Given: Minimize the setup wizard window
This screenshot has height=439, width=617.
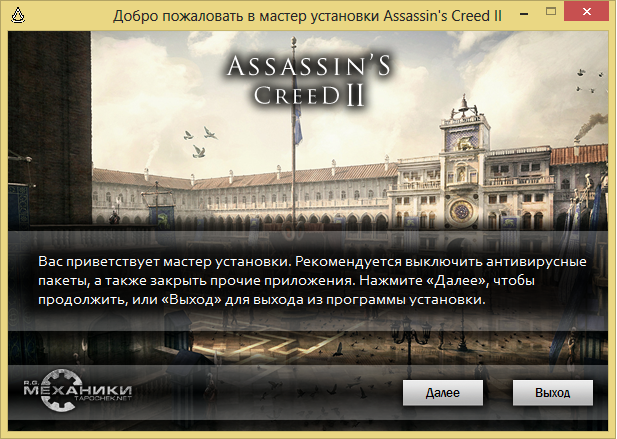Looking at the screenshot, I should pyautogui.click(x=524, y=14).
